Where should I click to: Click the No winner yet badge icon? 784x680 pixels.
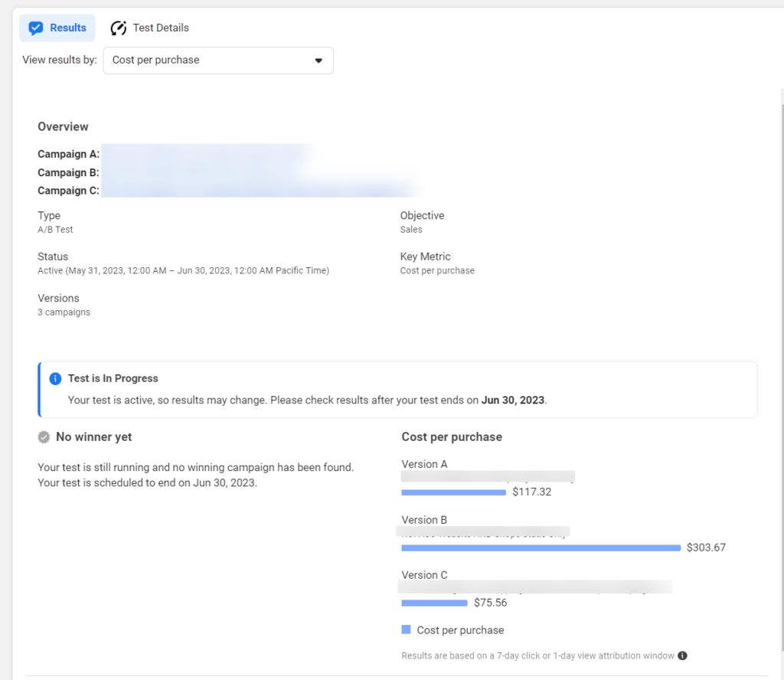click(x=44, y=437)
